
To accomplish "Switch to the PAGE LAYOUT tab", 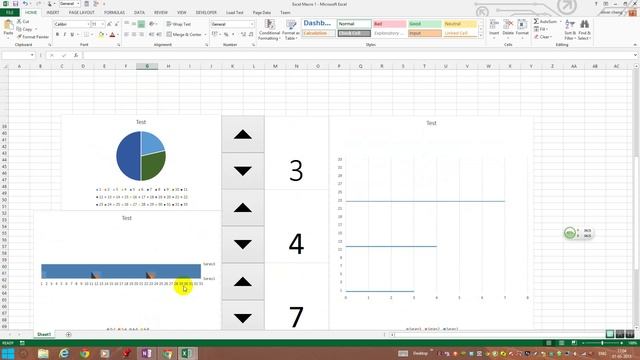I will (81, 13).
